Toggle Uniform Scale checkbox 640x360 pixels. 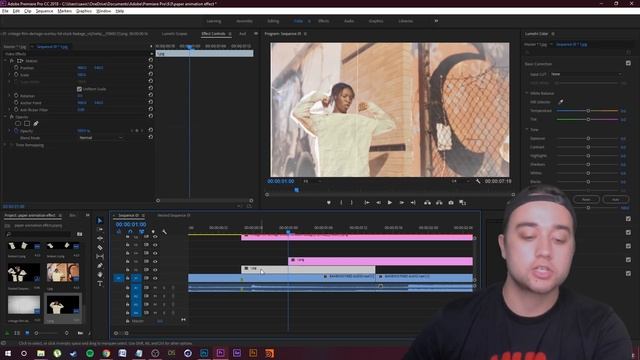click(79, 89)
